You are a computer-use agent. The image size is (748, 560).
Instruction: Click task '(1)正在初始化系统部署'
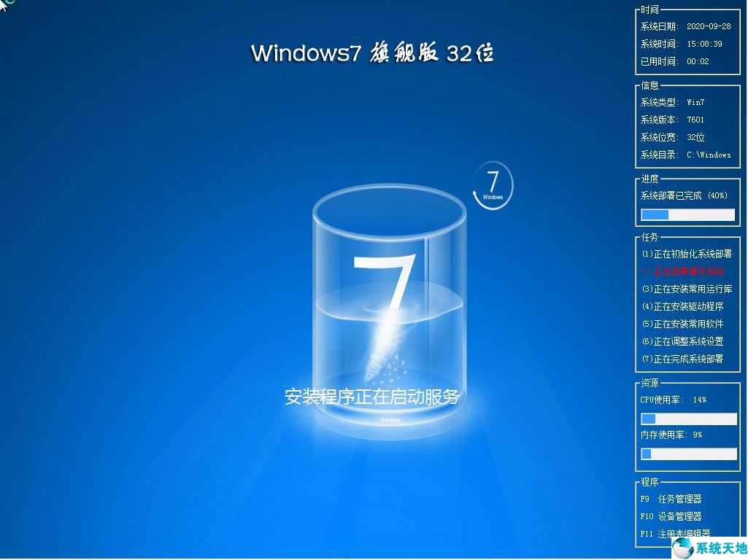(687, 254)
